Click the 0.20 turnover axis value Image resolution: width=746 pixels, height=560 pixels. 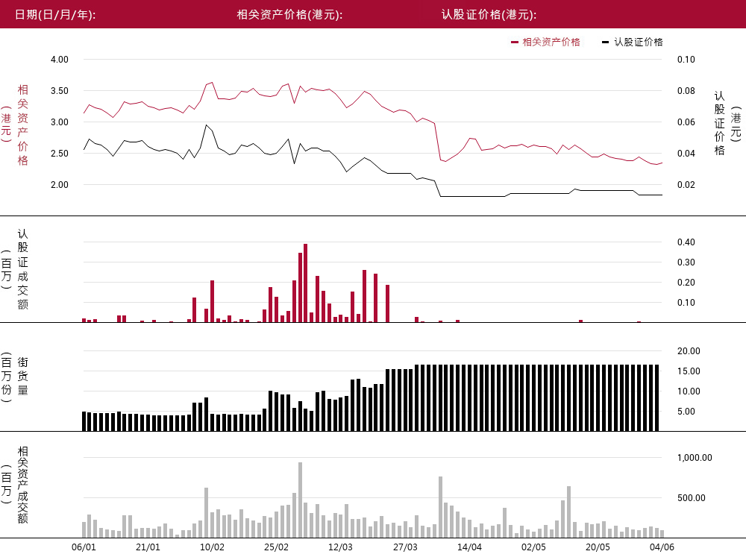tap(686, 283)
